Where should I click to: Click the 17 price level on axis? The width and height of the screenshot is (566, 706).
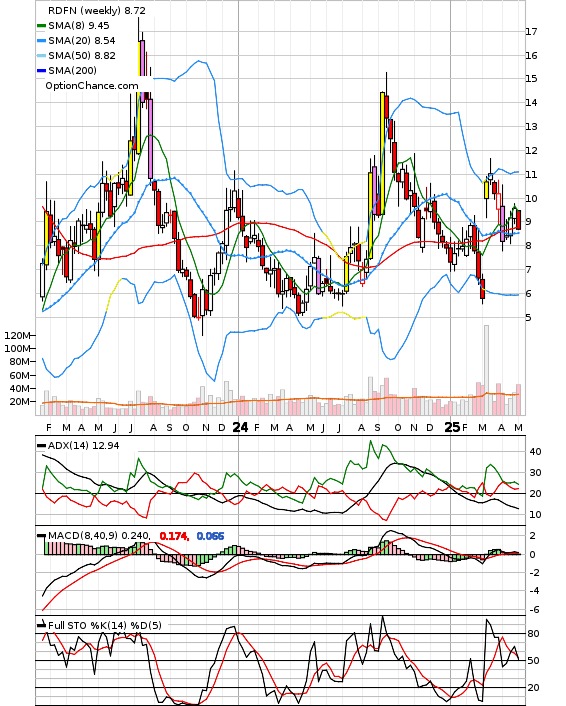(x=531, y=32)
